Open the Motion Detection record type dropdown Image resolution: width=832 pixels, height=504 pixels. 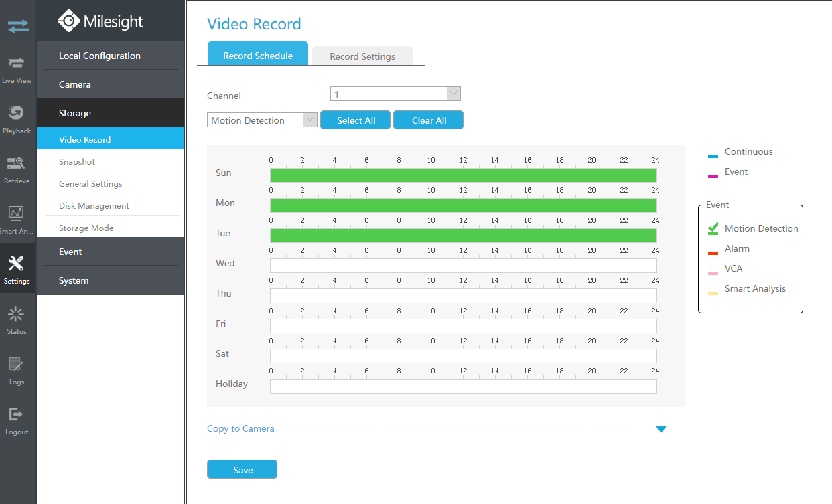[x=263, y=120]
